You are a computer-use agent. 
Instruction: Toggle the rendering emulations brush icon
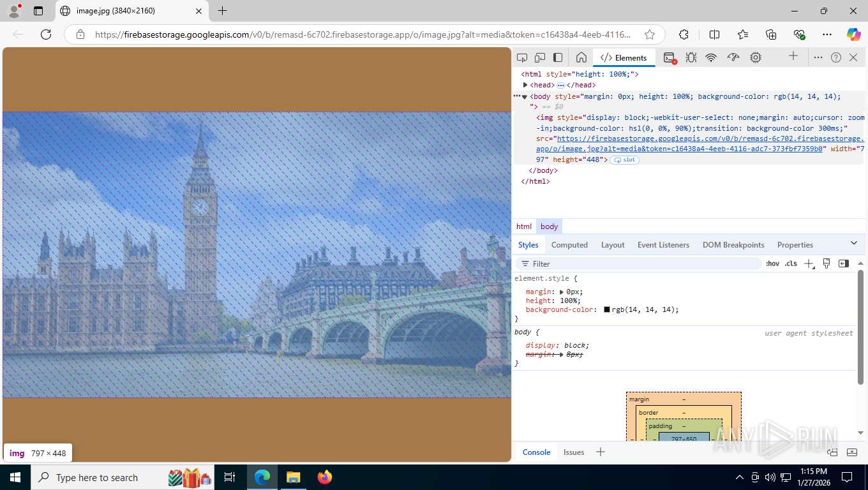[827, 264]
